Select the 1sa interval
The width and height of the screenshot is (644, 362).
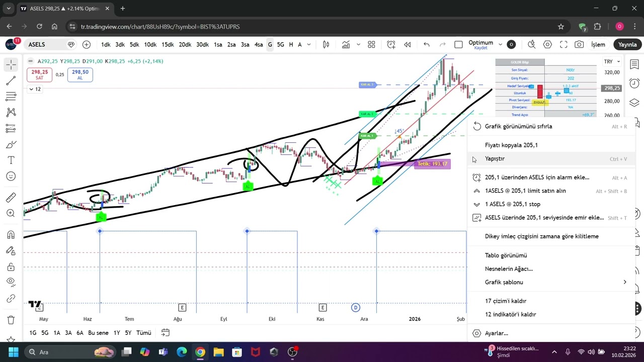tap(218, 45)
